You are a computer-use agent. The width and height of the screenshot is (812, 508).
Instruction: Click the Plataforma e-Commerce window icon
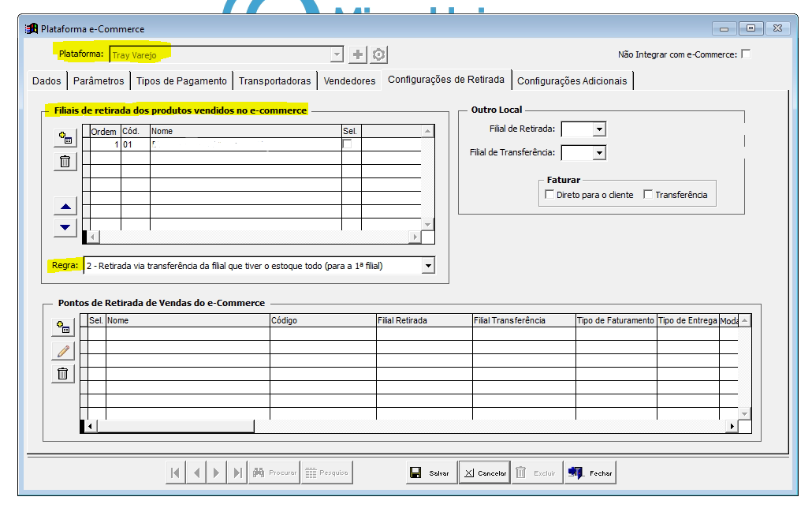click(x=32, y=28)
